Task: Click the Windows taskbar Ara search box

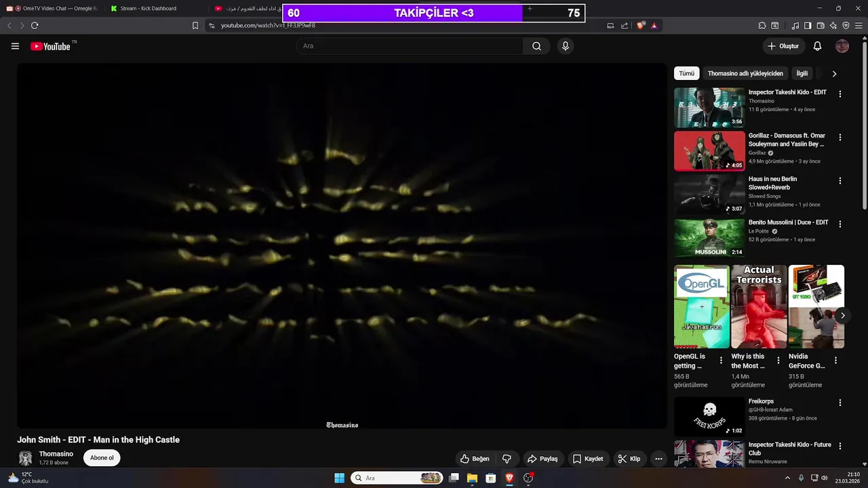Action: point(397,478)
